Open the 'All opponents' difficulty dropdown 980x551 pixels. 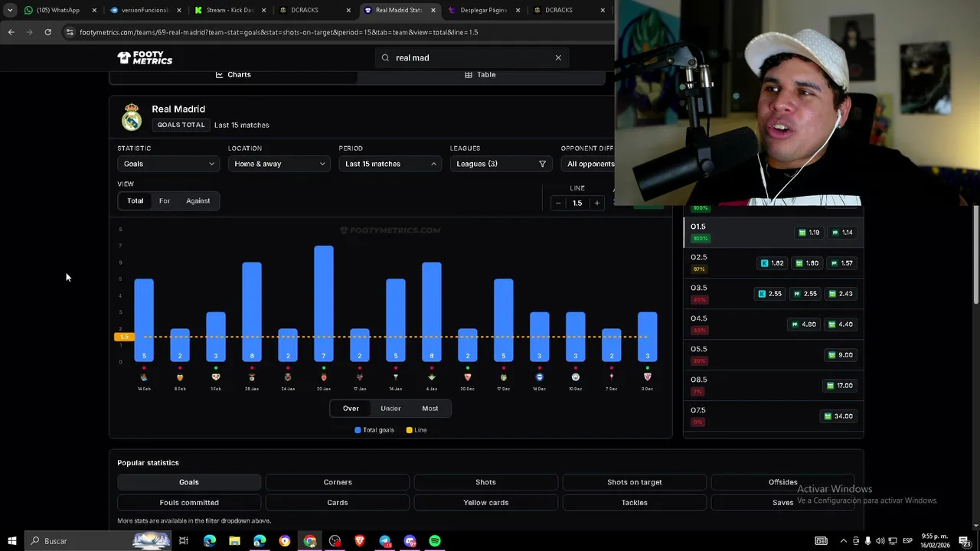(x=588, y=164)
